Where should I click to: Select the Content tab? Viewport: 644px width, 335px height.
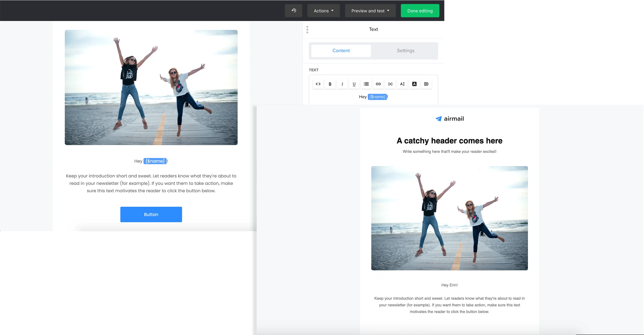(x=341, y=51)
